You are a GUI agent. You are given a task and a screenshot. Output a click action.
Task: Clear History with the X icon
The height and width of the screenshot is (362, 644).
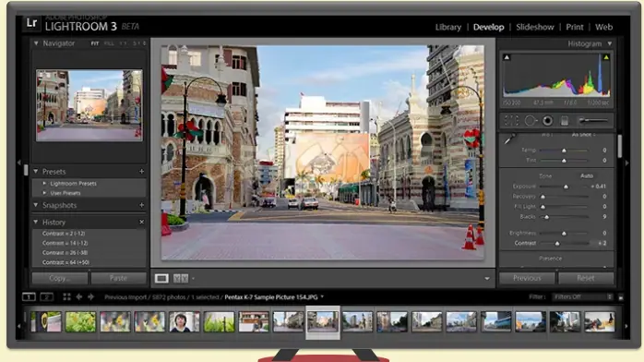[142, 222]
